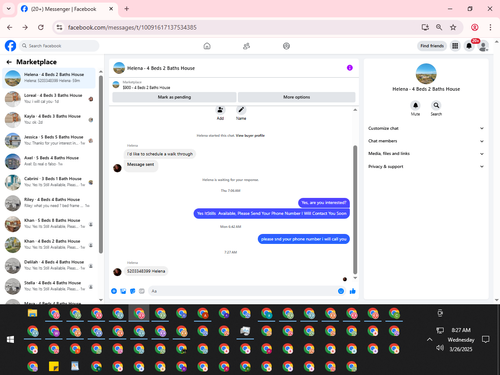500x375 pixels.
Task: Open the emoji picker in message box
Action: (341, 291)
